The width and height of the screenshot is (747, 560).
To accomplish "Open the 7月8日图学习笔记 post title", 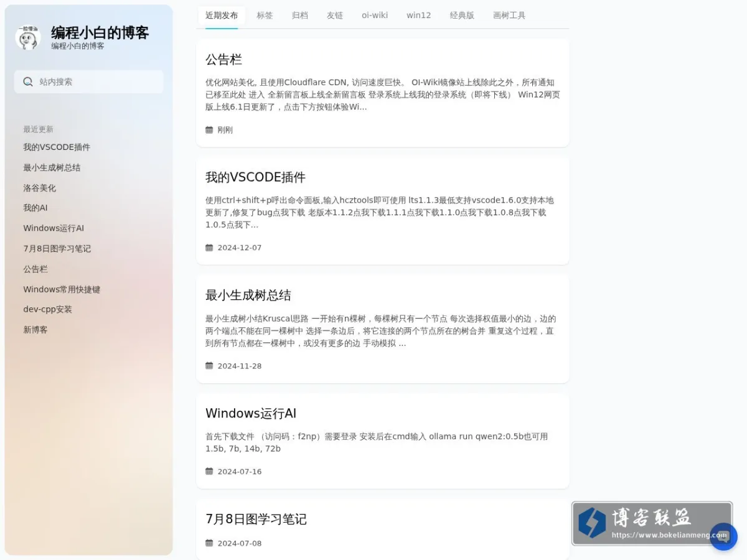I will pyautogui.click(x=256, y=520).
